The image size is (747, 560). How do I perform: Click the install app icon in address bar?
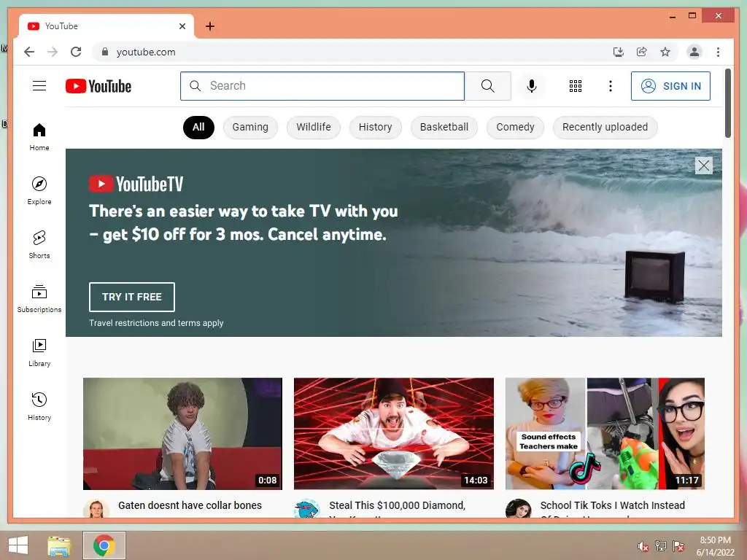click(619, 52)
